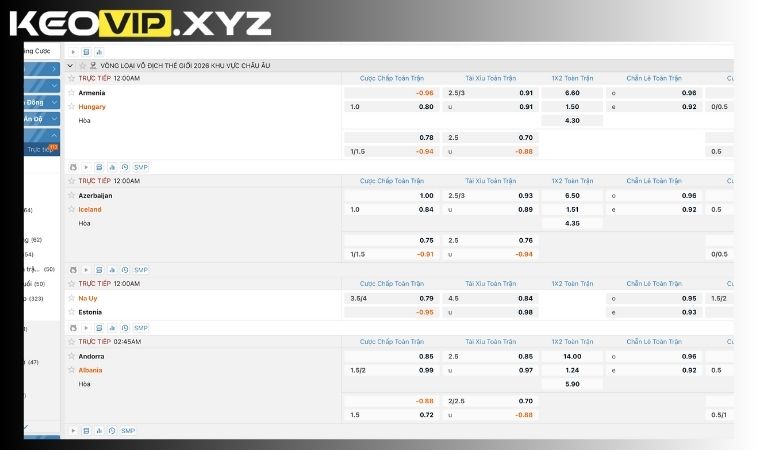758x450 pixels.
Task: Select Armenia handicap odds -0.96
Action: pos(424,93)
